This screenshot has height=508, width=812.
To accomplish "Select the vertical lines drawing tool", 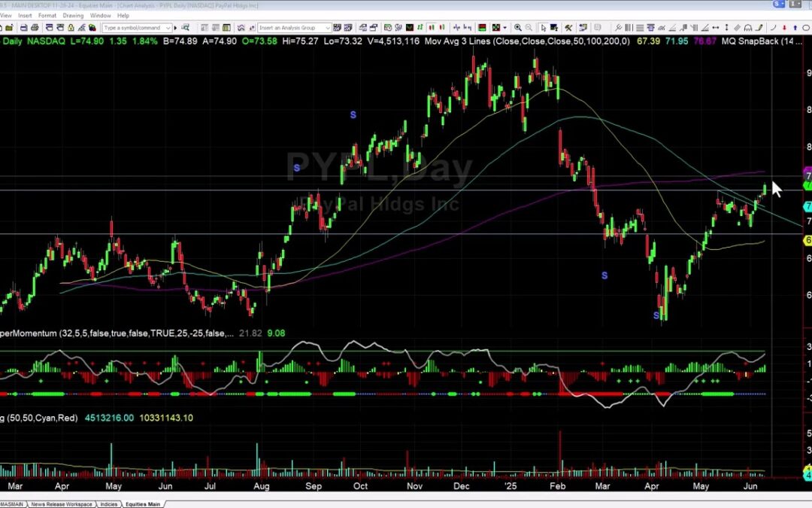I will pyautogui.click(x=628, y=28).
